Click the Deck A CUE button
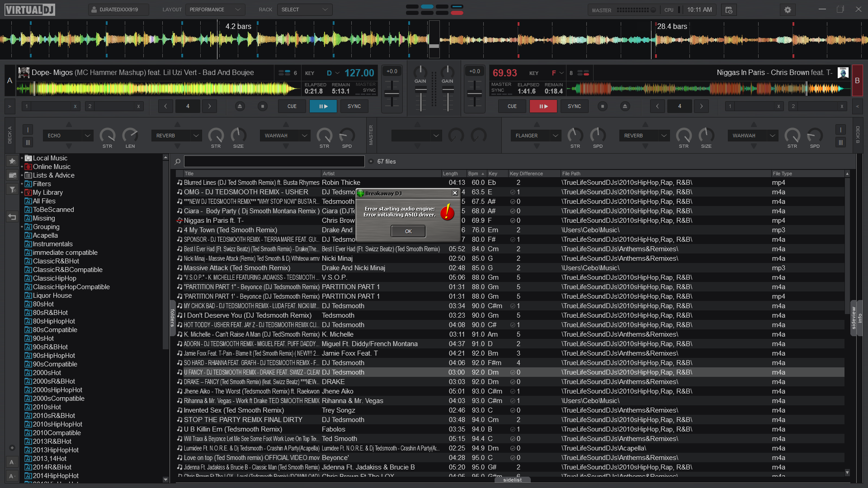 (x=292, y=107)
